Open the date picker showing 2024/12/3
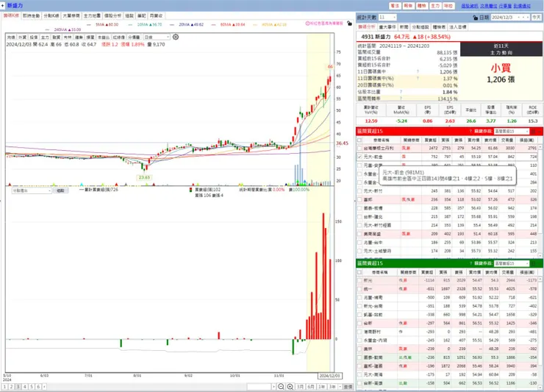The width and height of the screenshot is (544, 392). tap(511, 18)
